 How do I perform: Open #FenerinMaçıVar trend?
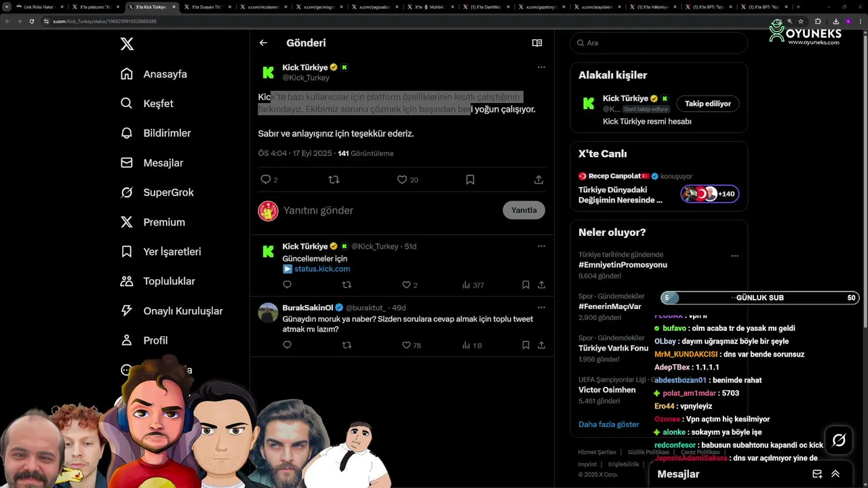610,306
